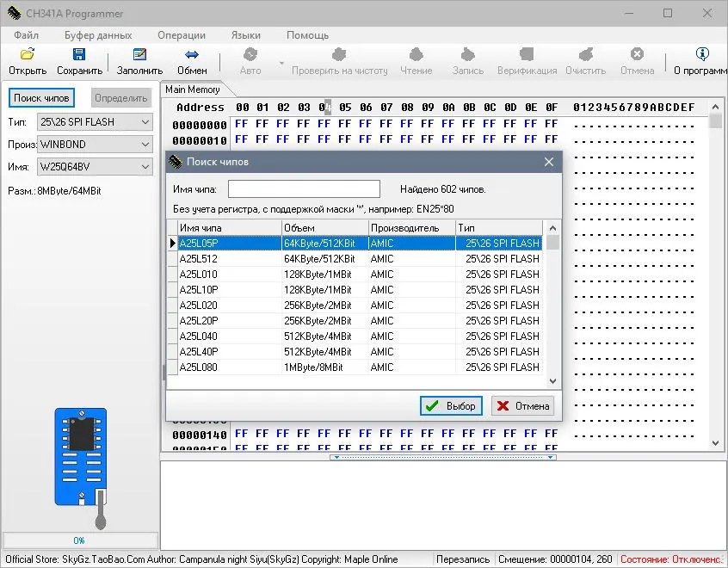This screenshot has height=568, width=728.
Task: Click the Отмена button in chip search dialog
Action: (x=523, y=406)
